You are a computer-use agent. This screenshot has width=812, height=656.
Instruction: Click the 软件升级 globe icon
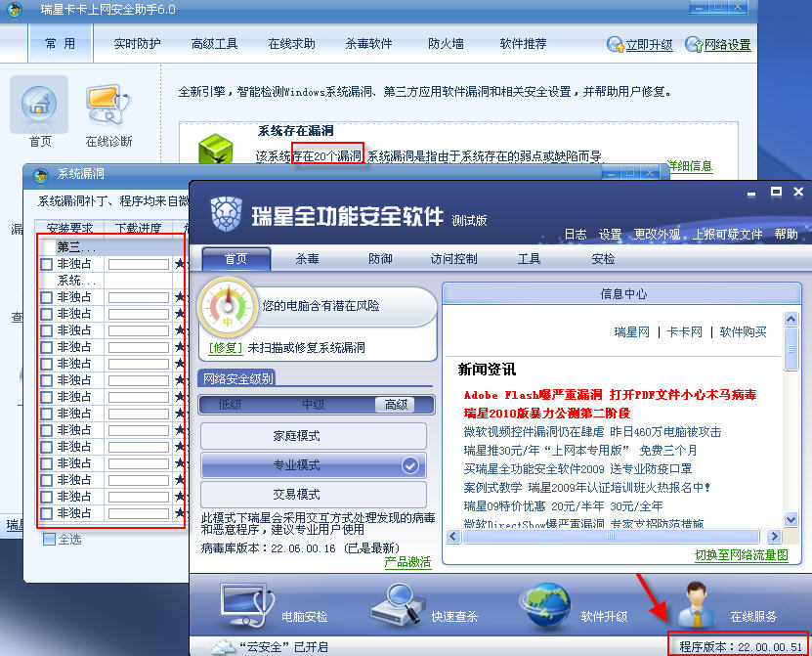click(x=547, y=604)
